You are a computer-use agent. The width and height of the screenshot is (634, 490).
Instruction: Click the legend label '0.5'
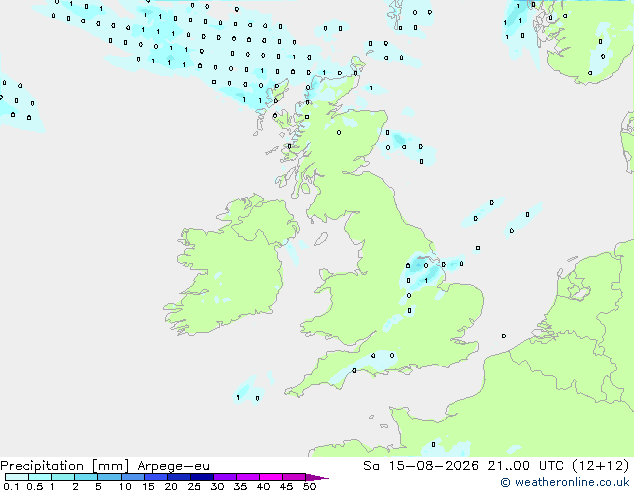click(x=34, y=486)
